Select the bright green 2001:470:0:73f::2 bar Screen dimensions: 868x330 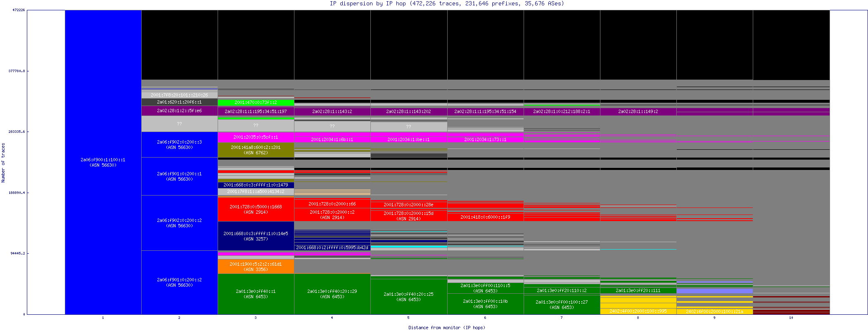[256, 102]
